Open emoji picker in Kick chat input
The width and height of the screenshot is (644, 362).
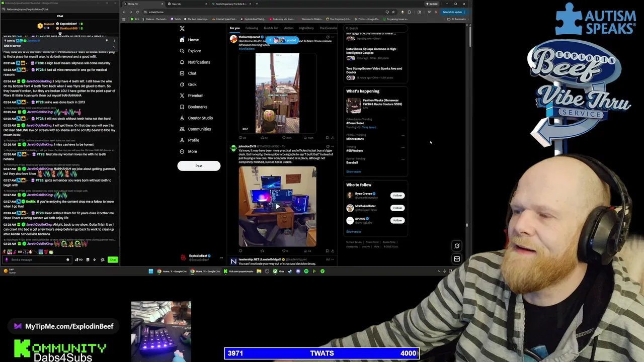coord(67,260)
